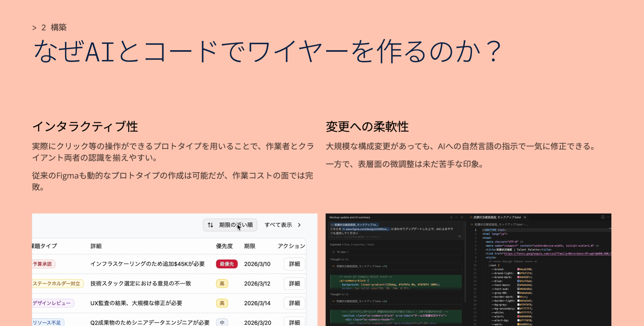Click the To-dos checklist icon
The width and height of the screenshot is (644, 326).
point(334,252)
